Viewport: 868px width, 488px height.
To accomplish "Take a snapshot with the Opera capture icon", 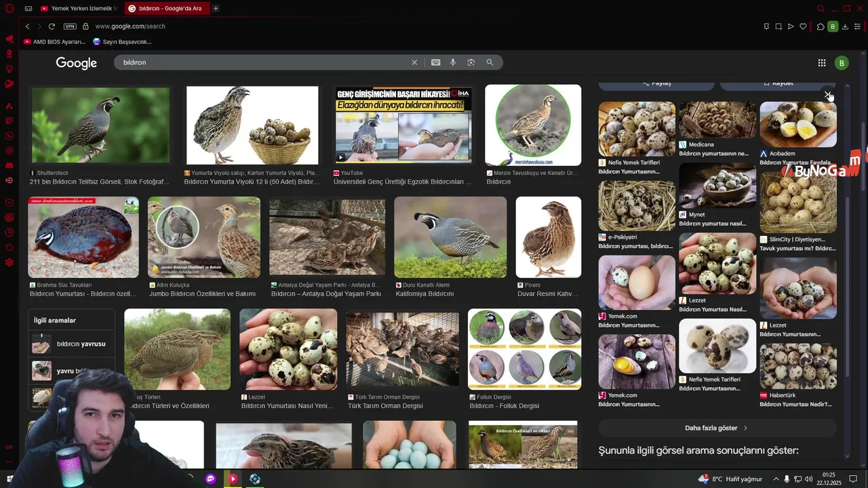I will pyautogui.click(x=778, y=26).
